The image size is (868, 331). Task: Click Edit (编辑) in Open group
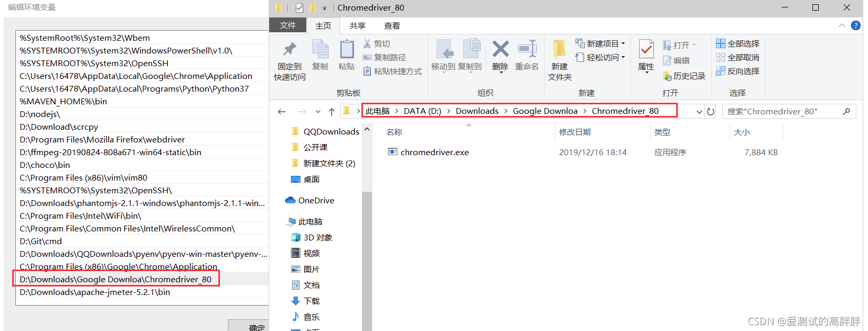pos(676,61)
